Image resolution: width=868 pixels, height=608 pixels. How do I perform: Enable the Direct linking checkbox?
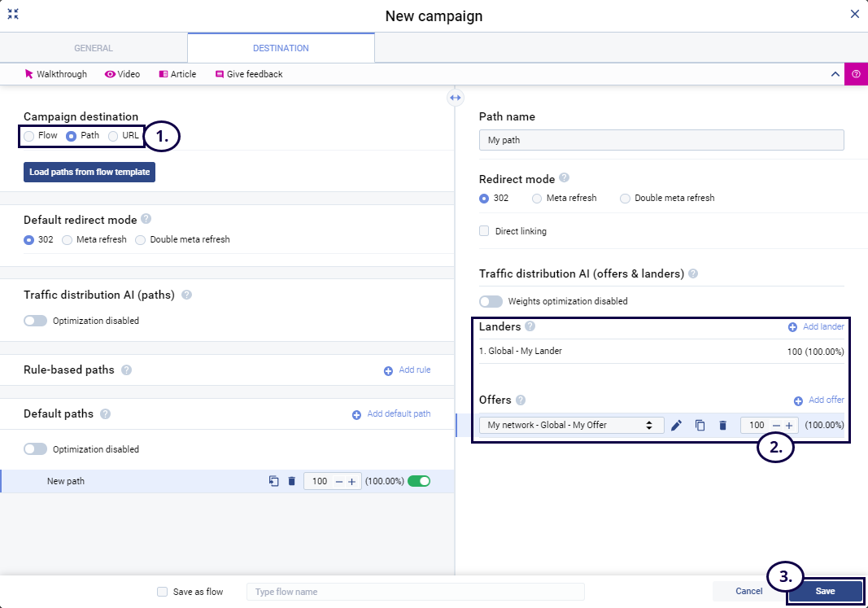coord(485,231)
